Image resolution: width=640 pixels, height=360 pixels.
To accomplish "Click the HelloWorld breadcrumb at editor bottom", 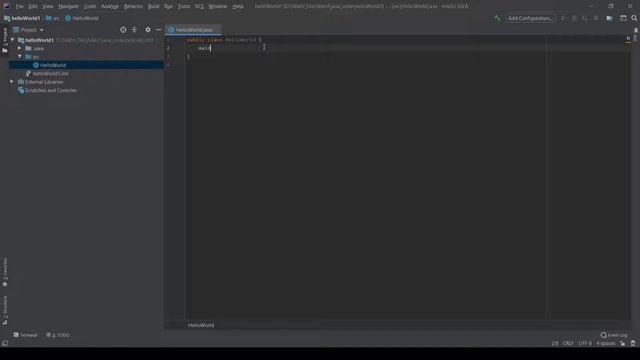I will click(201, 325).
